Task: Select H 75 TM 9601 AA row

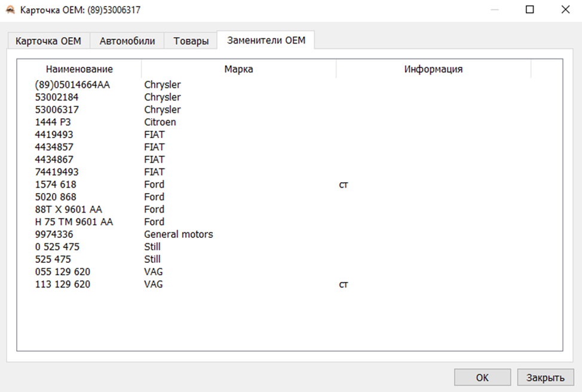Action: coord(73,222)
